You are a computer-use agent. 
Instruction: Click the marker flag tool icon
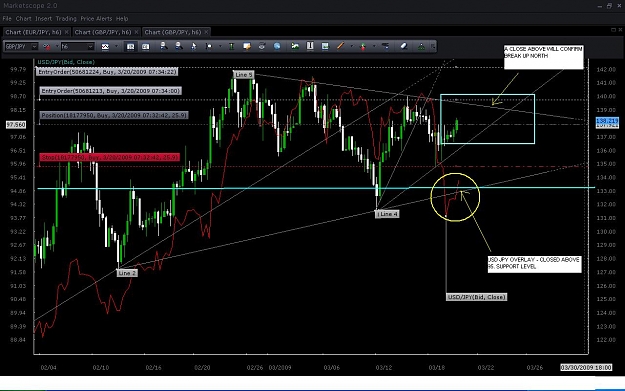tap(208, 47)
